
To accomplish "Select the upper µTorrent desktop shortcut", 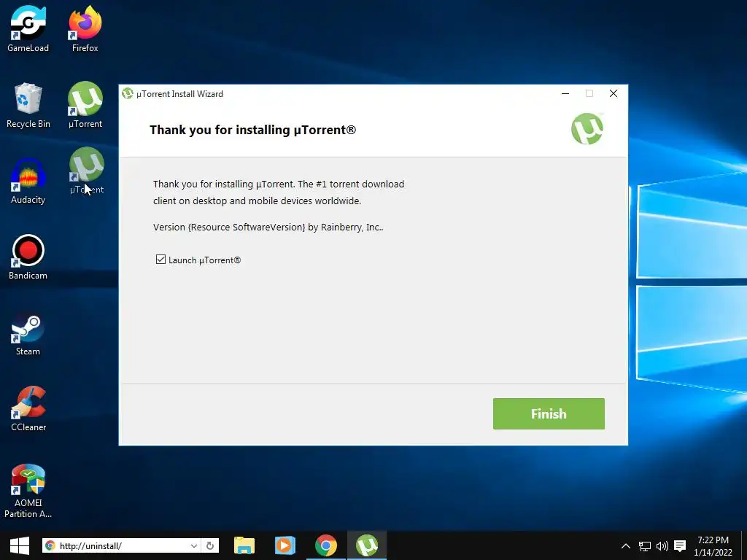I will coord(85,105).
